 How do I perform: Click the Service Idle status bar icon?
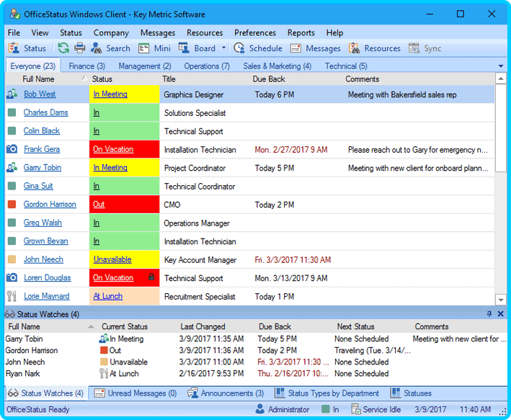pyautogui.click(x=356, y=409)
